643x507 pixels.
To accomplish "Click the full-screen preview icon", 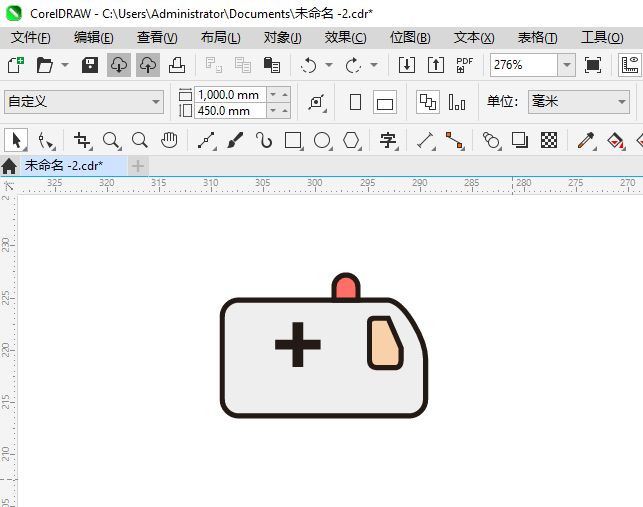I will (593, 65).
